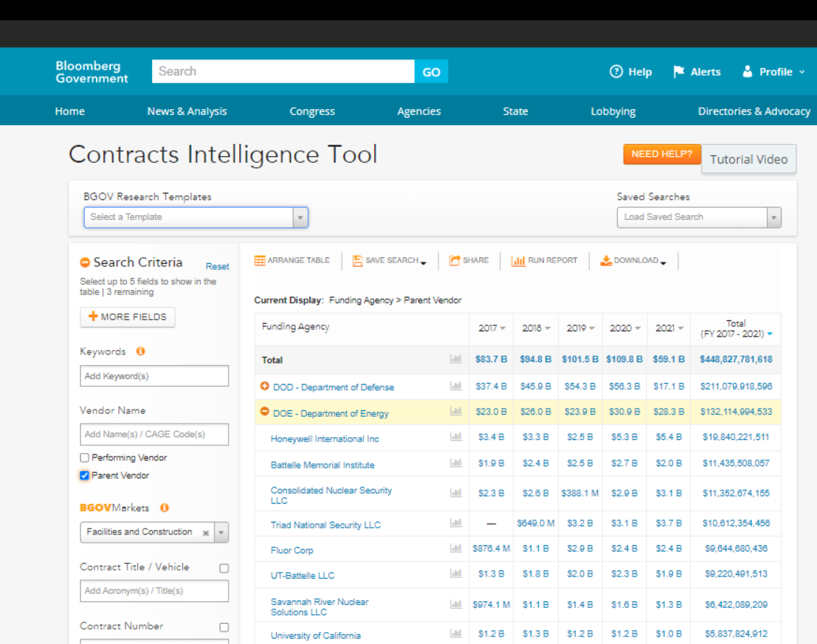Viewport: 817px width, 644px height.
Task: Click the Share arrow icon
Action: 454,260
